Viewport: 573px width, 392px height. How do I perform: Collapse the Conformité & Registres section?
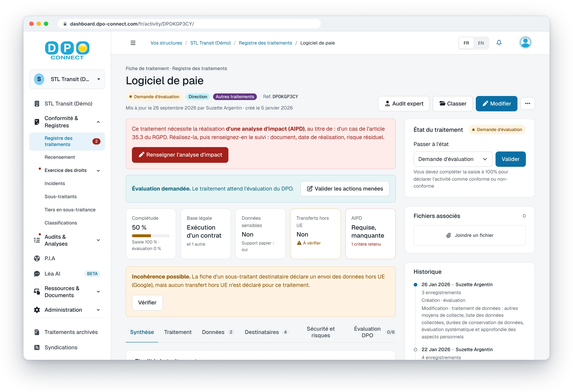98,122
